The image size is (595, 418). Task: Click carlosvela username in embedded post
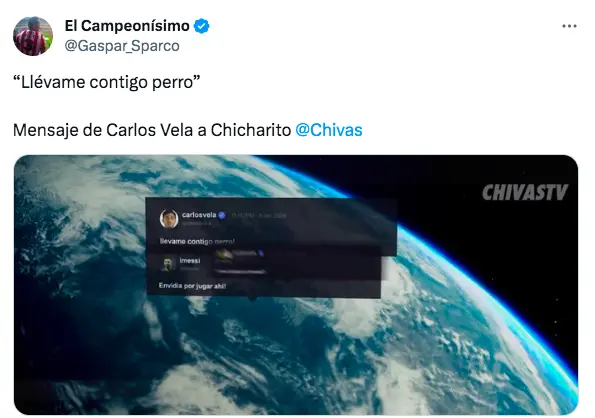coord(199,215)
